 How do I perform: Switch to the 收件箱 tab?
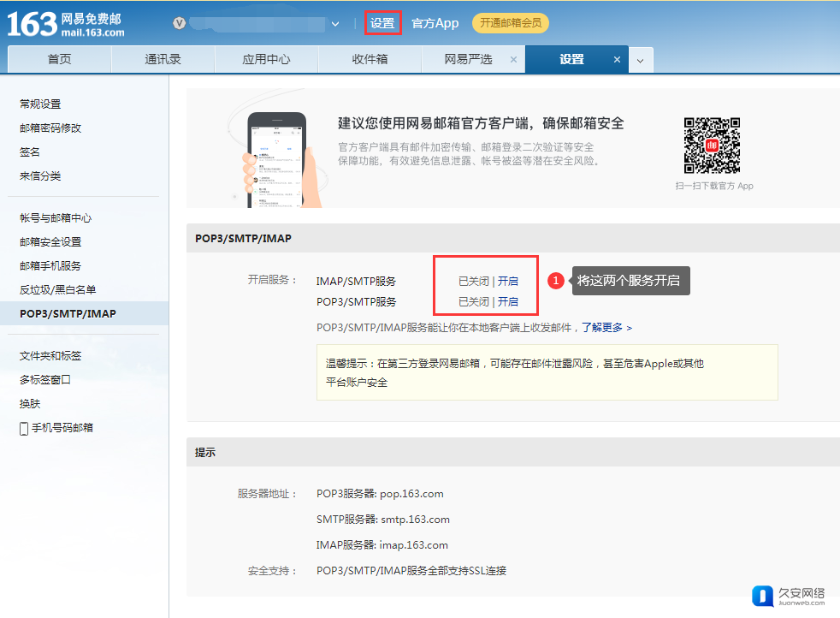[x=370, y=59]
